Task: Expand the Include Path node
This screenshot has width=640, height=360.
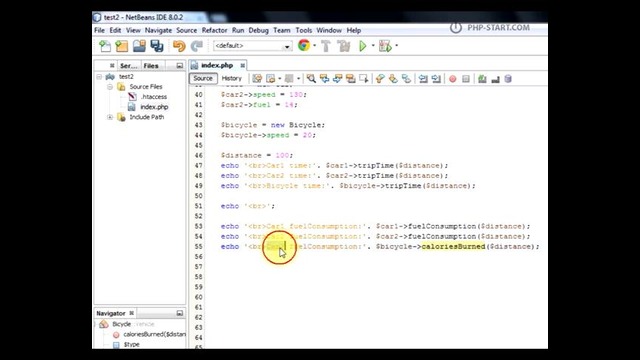Action: point(110,118)
